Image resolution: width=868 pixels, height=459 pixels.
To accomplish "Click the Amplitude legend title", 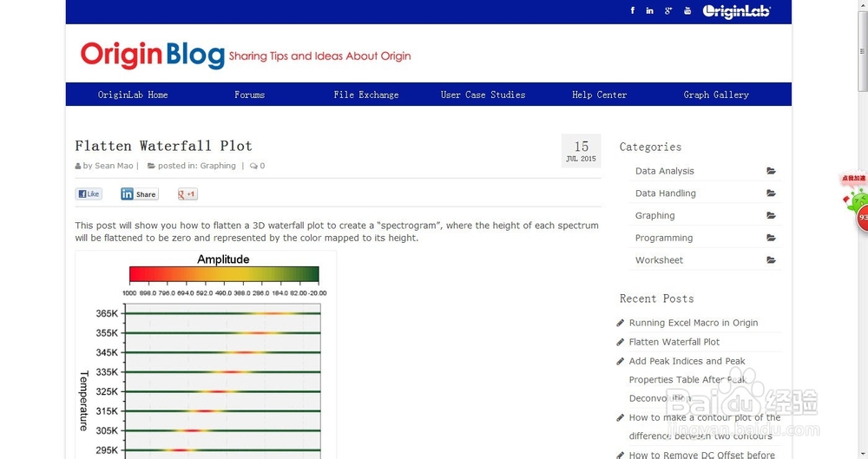I will pyautogui.click(x=223, y=259).
